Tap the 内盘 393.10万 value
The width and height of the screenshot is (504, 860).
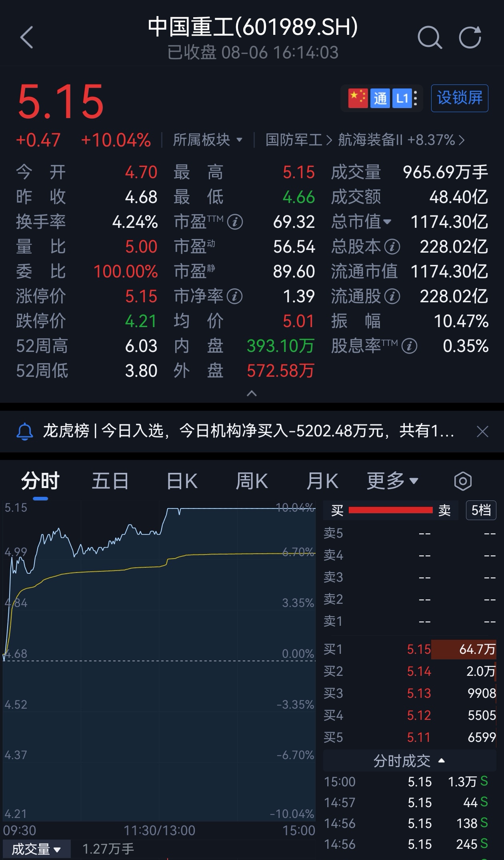(280, 346)
